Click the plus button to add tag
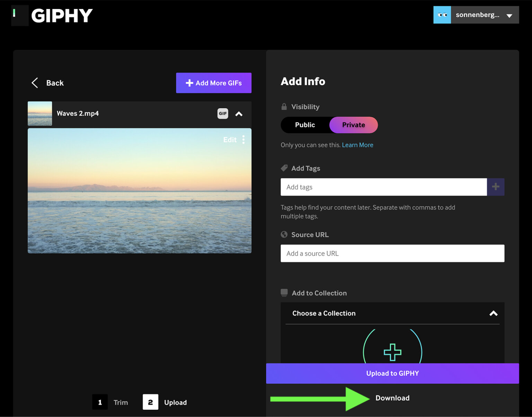Viewport: 532px width, 417px height. coord(495,187)
